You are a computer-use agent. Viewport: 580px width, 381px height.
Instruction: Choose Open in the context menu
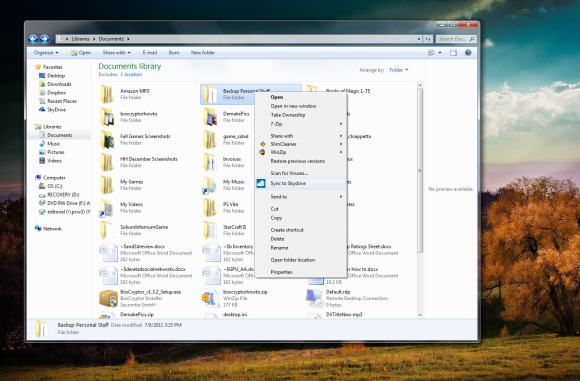(301, 97)
